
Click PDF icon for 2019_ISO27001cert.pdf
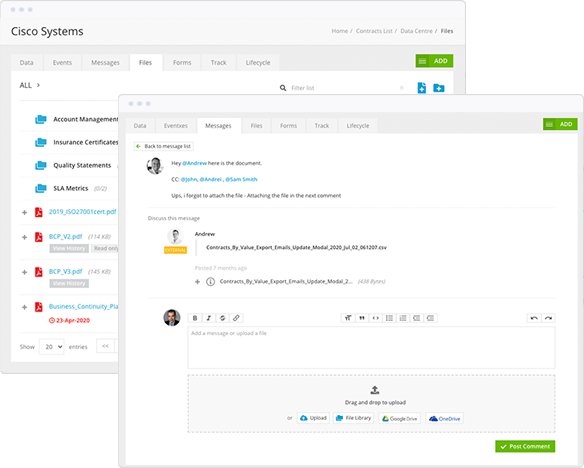39,212
